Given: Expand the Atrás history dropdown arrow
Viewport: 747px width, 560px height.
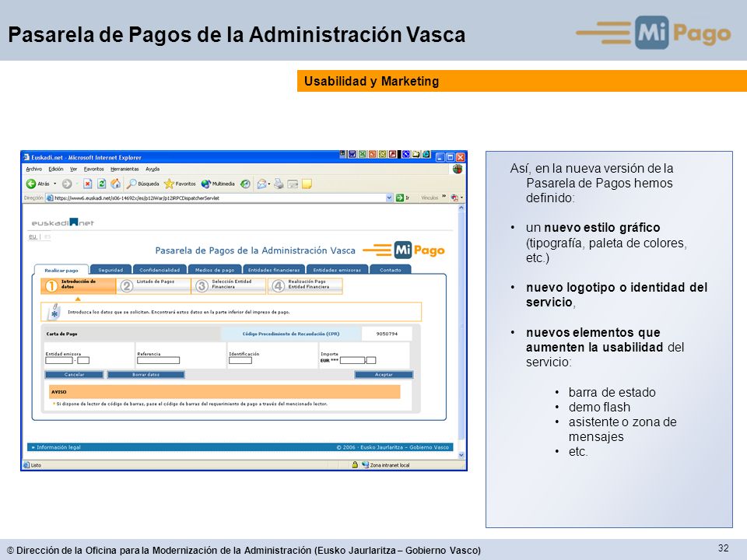Looking at the screenshot, I should [x=54, y=184].
